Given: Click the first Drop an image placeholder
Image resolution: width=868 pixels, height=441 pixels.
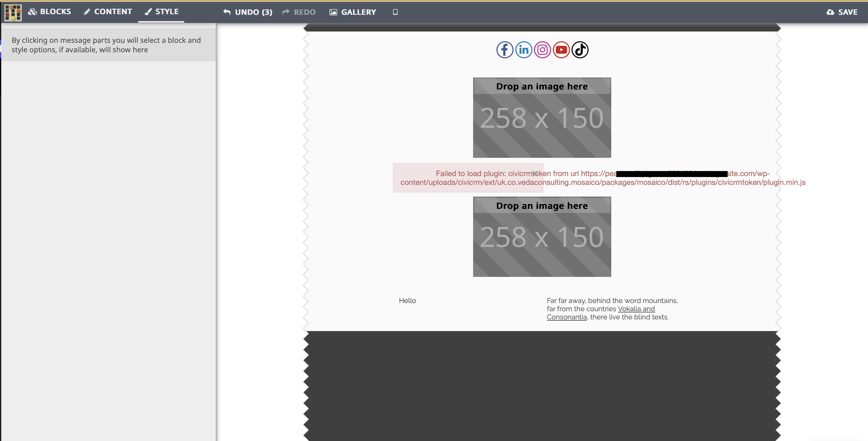Looking at the screenshot, I should (x=542, y=117).
